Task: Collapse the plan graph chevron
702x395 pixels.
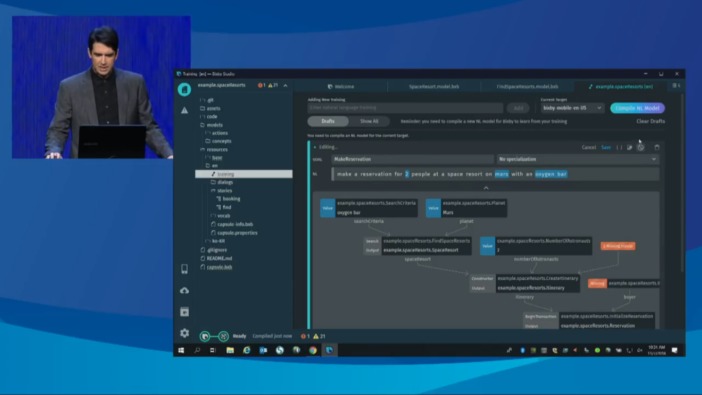Action: pos(486,188)
